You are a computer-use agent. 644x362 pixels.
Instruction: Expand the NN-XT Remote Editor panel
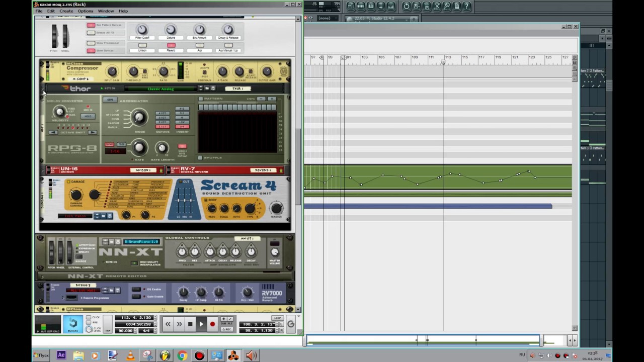tap(42, 276)
